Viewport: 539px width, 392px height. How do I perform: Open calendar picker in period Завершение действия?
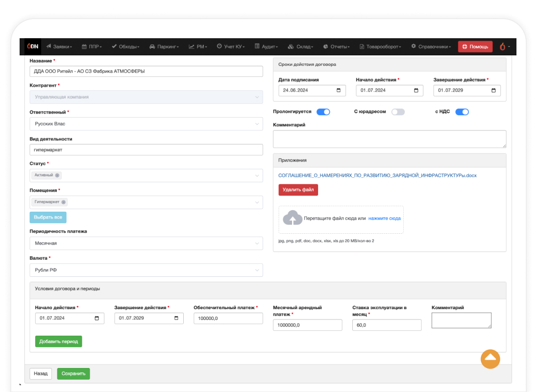tap(176, 318)
